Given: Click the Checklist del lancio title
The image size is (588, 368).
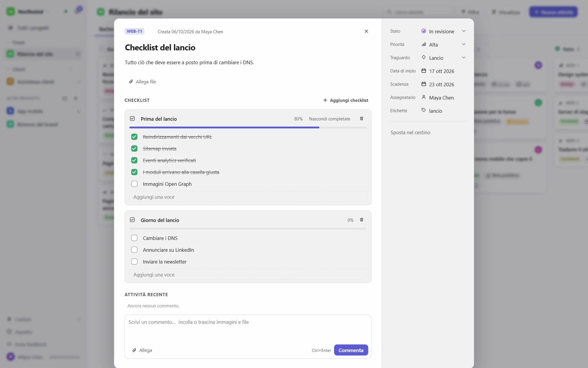Looking at the screenshot, I should [160, 47].
